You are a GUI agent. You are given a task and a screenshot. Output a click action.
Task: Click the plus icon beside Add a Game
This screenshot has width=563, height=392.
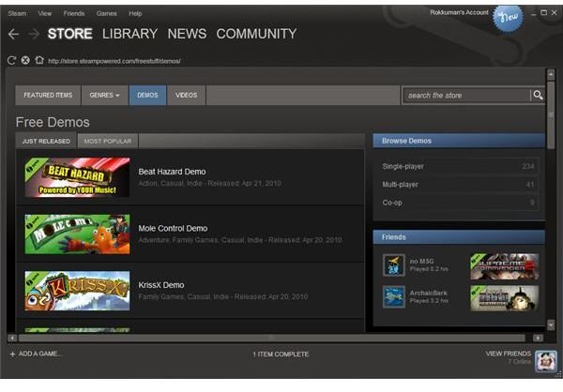pyautogui.click(x=12, y=354)
